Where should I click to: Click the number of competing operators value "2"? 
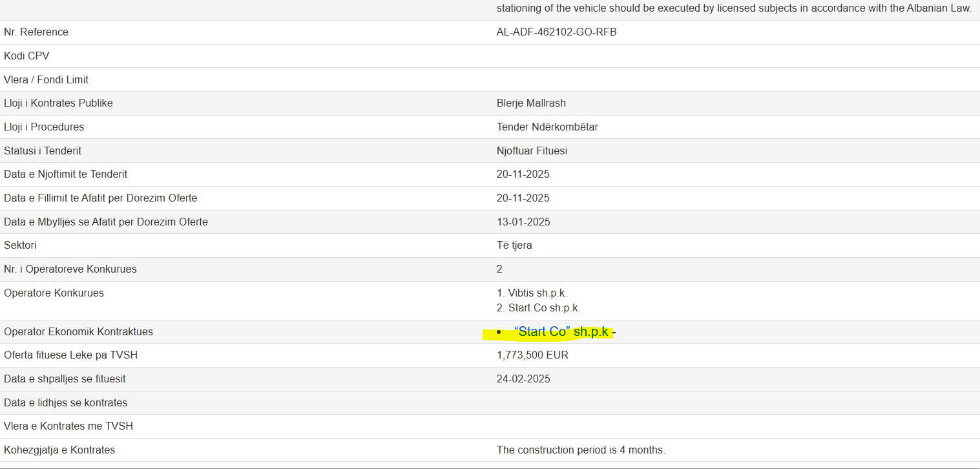coord(499,269)
